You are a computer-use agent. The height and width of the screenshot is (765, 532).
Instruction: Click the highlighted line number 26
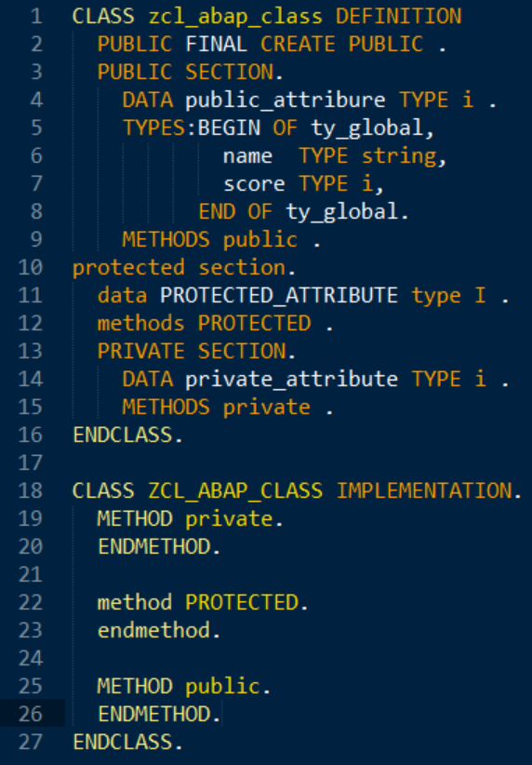pyautogui.click(x=31, y=714)
